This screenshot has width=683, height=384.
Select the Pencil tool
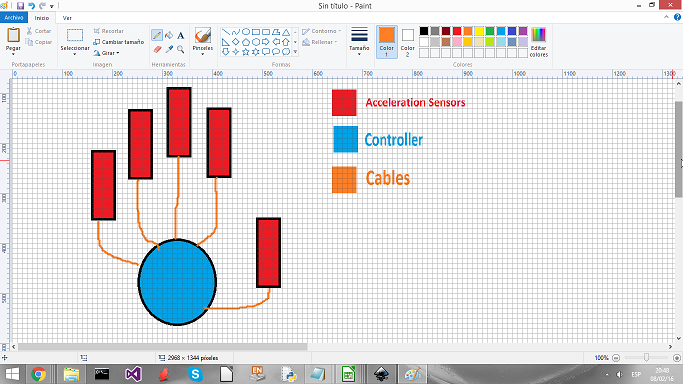pos(157,35)
